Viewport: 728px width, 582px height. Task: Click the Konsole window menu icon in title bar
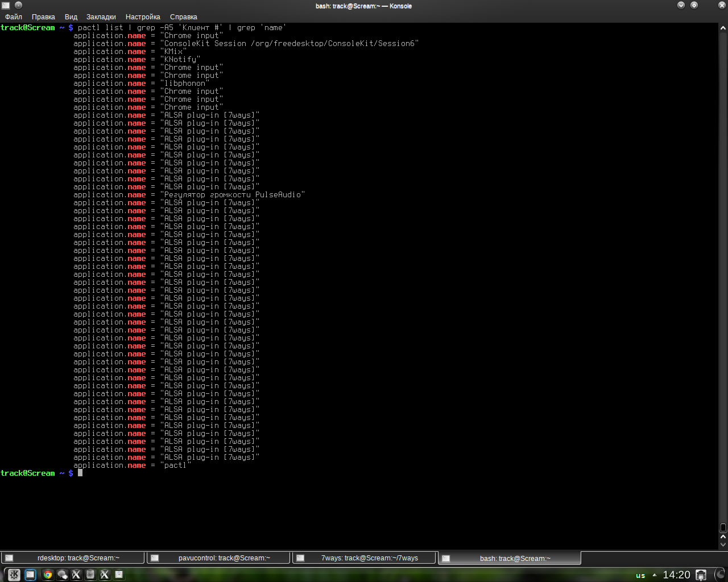coord(6,6)
